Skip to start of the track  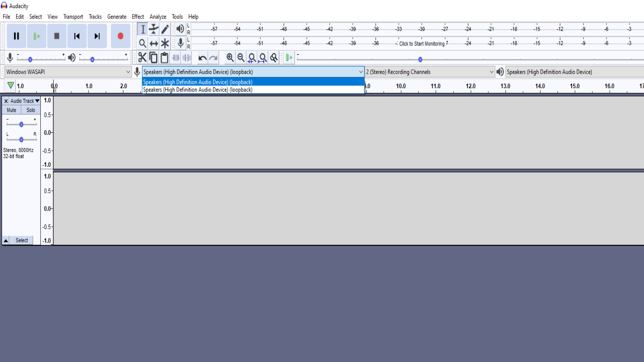(77, 36)
